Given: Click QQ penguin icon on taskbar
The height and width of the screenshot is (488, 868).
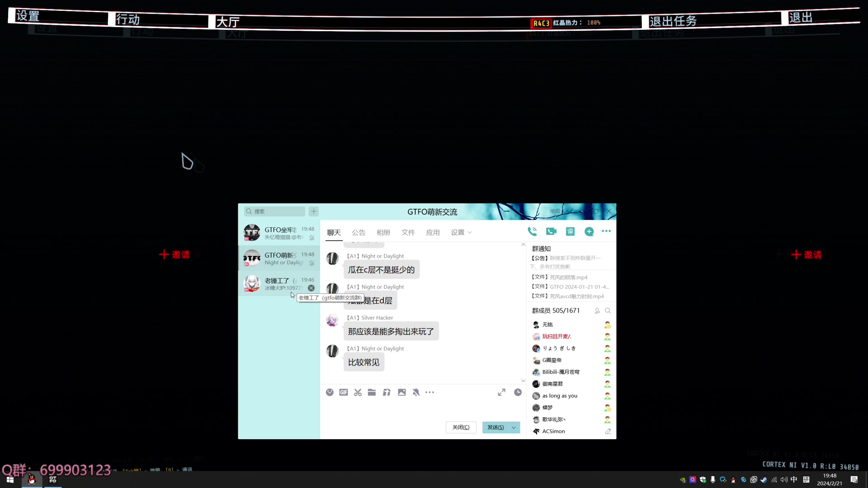Looking at the screenshot, I should (x=32, y=480).
